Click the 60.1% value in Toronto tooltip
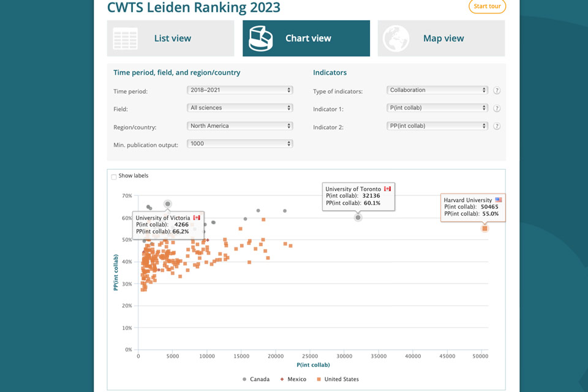Image resolution: width=588 pixels, height=392 pixels. [x=372, y=203]
